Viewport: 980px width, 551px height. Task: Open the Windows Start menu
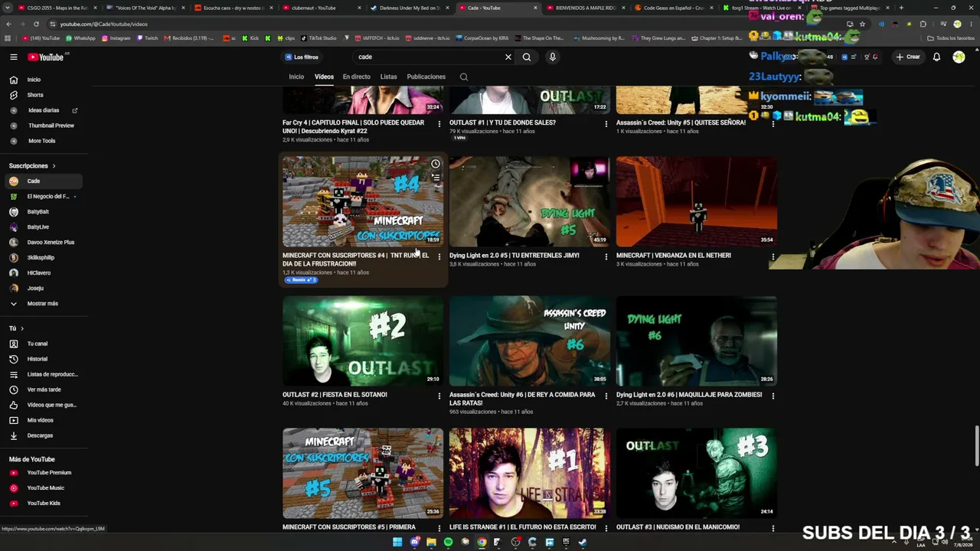(x=397, y=542)
